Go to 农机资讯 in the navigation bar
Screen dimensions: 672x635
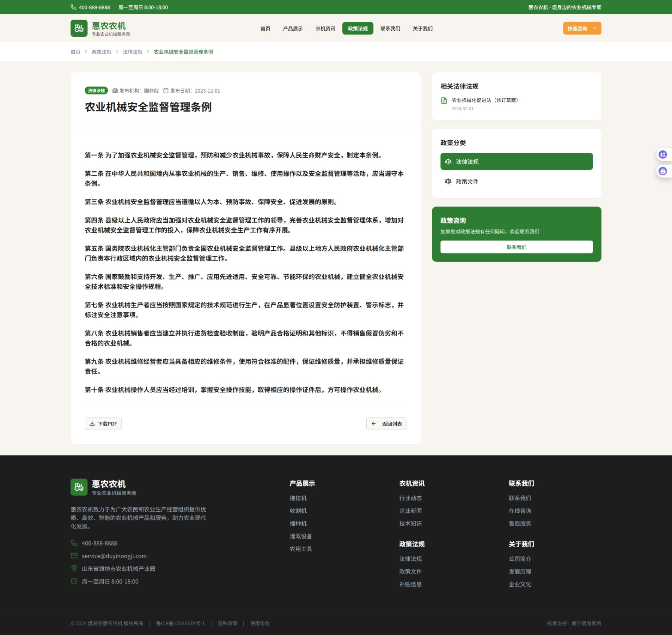click(x=325, y=28)
